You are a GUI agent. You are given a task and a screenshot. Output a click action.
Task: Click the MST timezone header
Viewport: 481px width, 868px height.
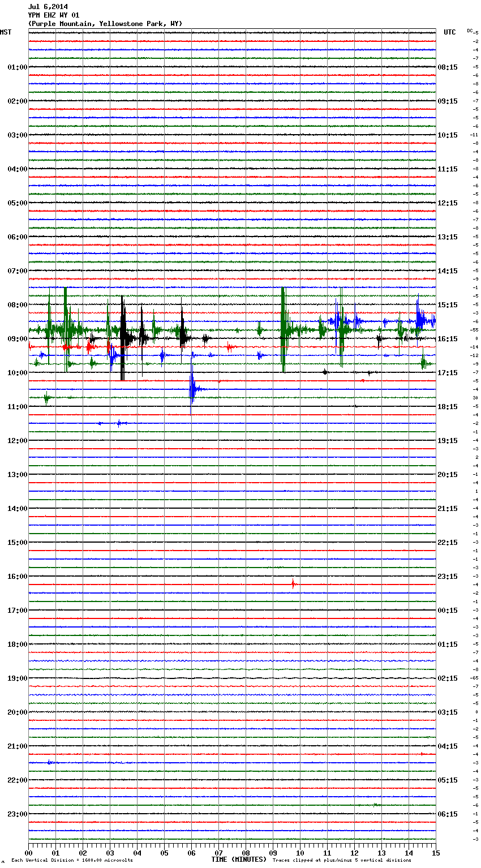coord(6,32)
